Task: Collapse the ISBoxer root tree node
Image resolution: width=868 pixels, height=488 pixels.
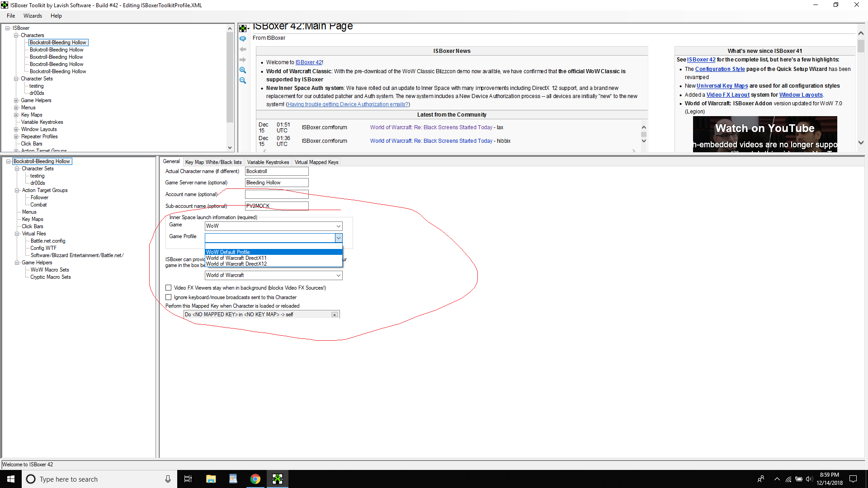Action: pyautogui.click(x=8, y=28)
